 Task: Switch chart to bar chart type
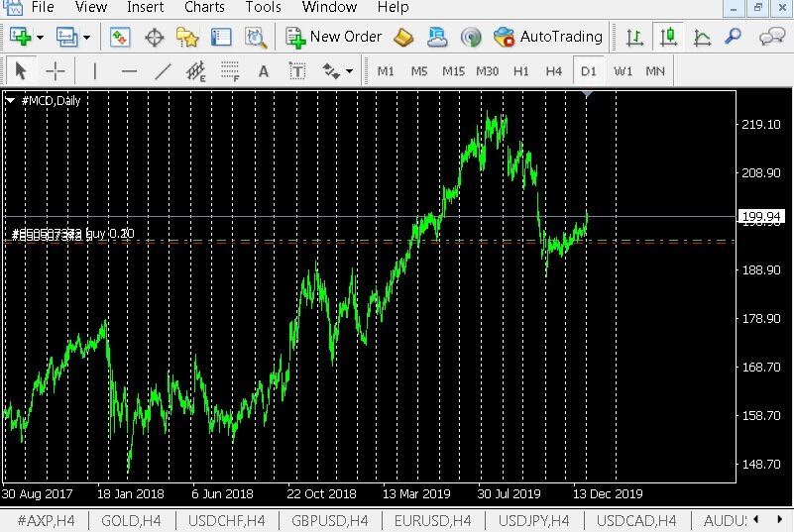pos(634,38)
